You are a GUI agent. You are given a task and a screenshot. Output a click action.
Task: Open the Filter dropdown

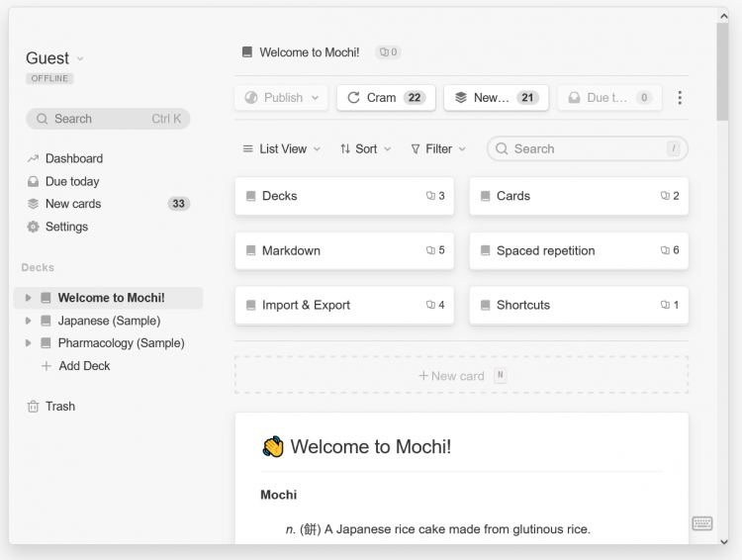438,149
